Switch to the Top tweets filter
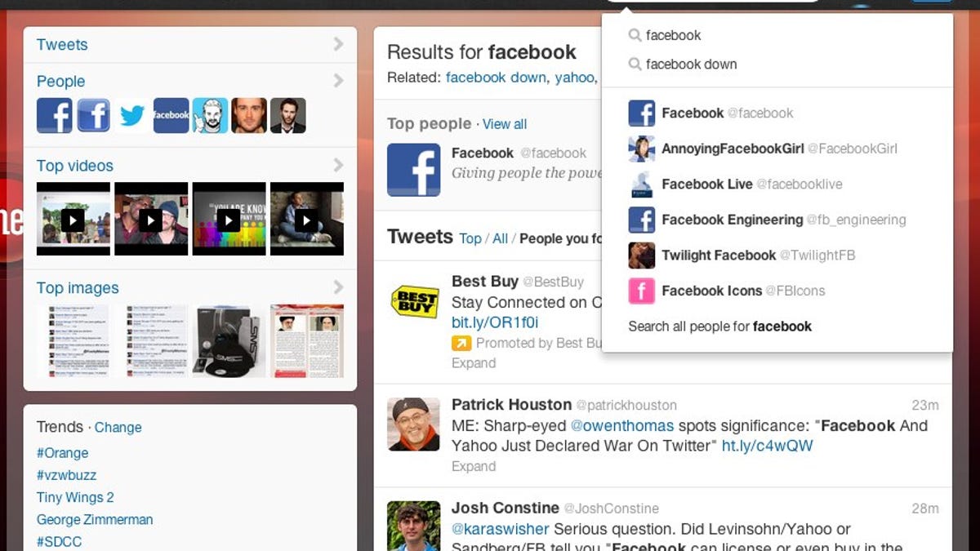980x551 pixels. tap(470, 238)
